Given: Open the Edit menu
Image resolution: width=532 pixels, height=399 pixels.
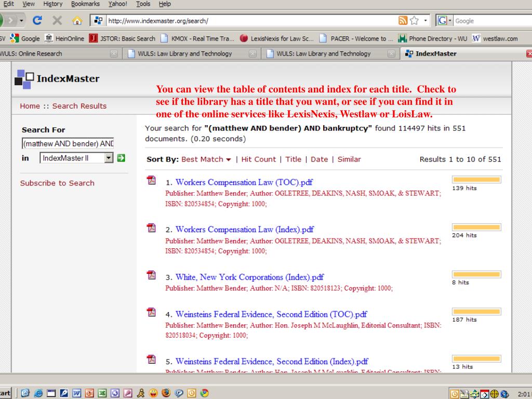Looking at the screenshot, I should pyautogui.click(x=8, y=4).
